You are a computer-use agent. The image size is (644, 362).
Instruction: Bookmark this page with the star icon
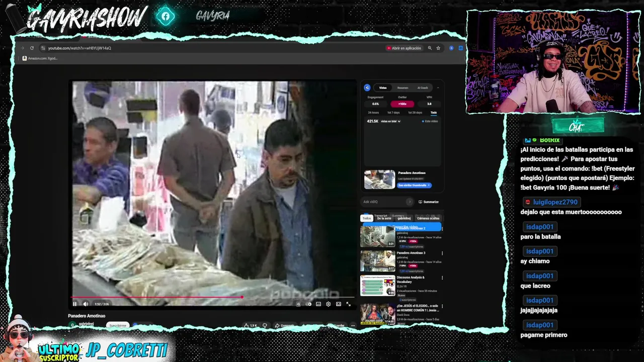438,48
